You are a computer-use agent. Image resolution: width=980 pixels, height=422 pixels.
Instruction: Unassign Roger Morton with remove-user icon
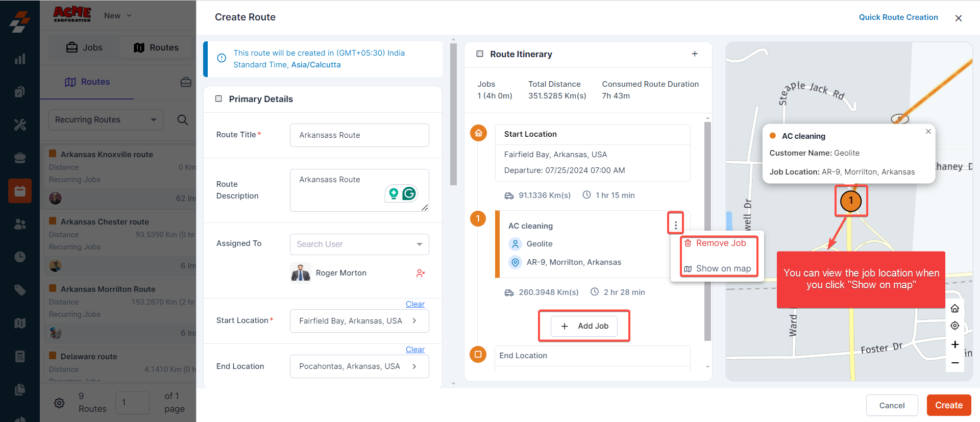coord(421,274)
